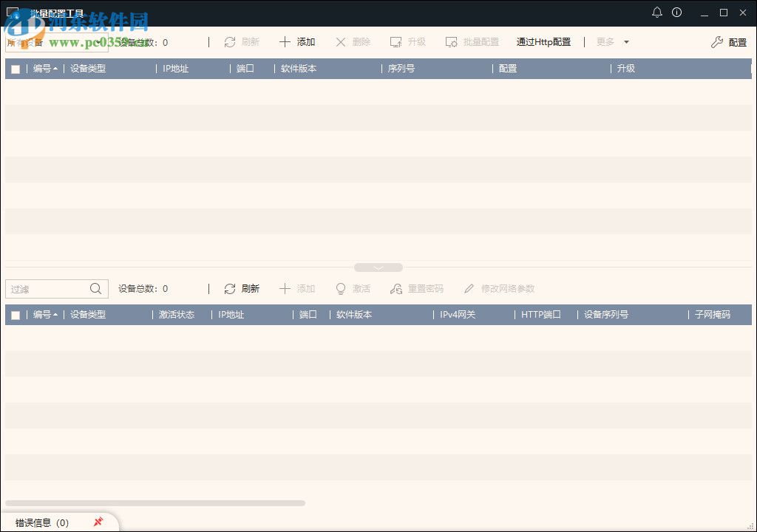Image resolution: width=757 pixels, height=532 pixels.
Task: Click top table 端口 column header
Action: (245, 69)
